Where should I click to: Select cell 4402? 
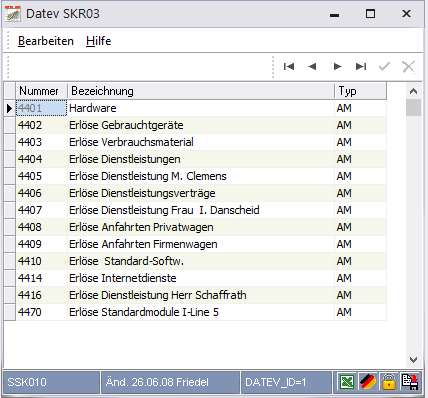pos(42,125)
